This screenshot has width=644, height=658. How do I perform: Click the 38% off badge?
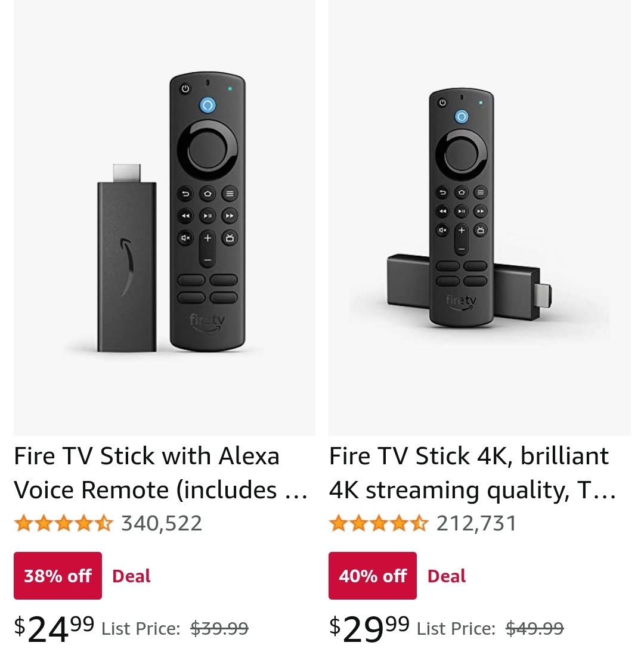click(x=58, y=576)
